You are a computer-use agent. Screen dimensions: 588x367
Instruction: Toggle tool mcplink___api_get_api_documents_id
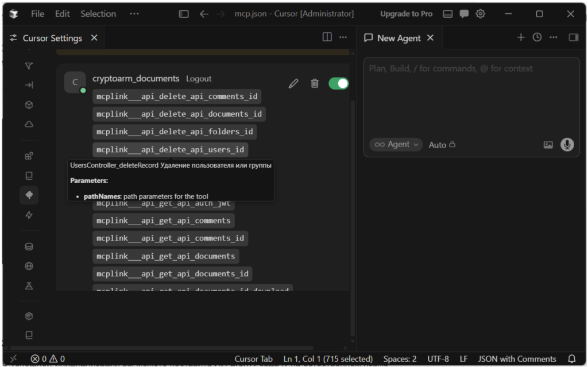click(172, 274)
